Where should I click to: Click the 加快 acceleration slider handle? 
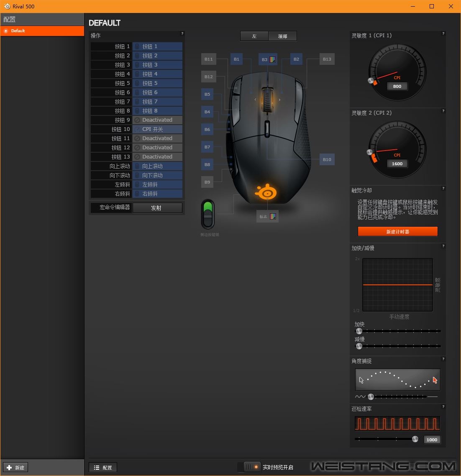click(x=359, y=331)
